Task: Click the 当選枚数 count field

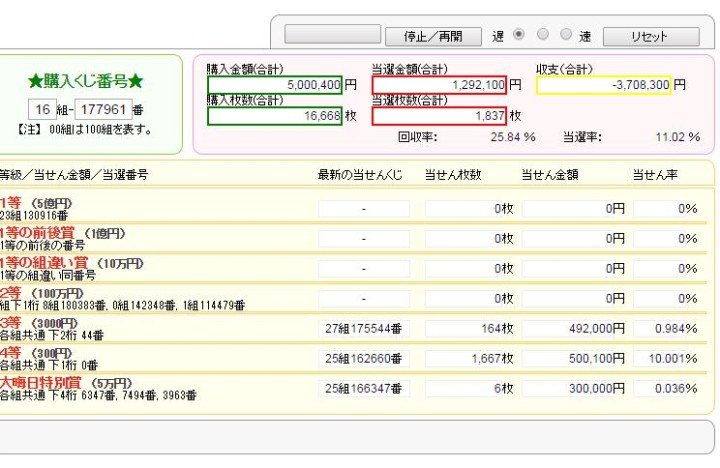Action: pos(440,116)
